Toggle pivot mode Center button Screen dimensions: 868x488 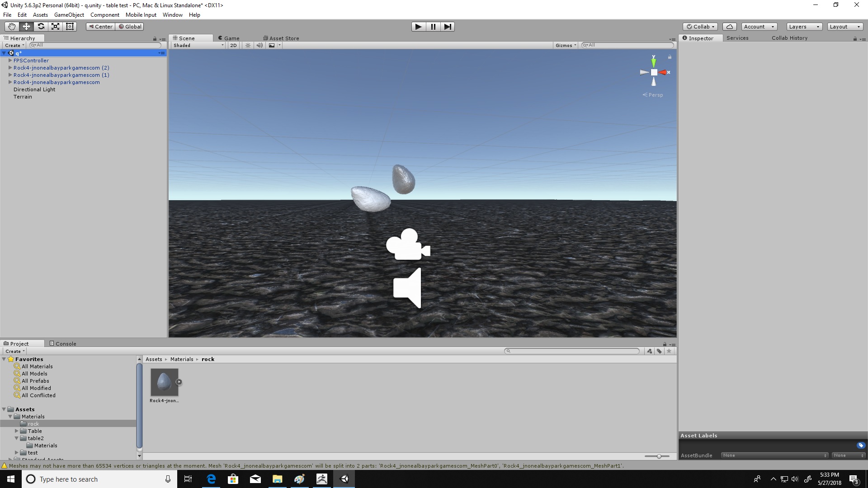coord(100,27)
